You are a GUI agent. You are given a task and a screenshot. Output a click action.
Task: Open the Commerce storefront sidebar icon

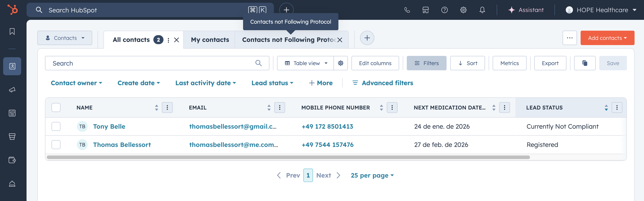pos(12,137)
